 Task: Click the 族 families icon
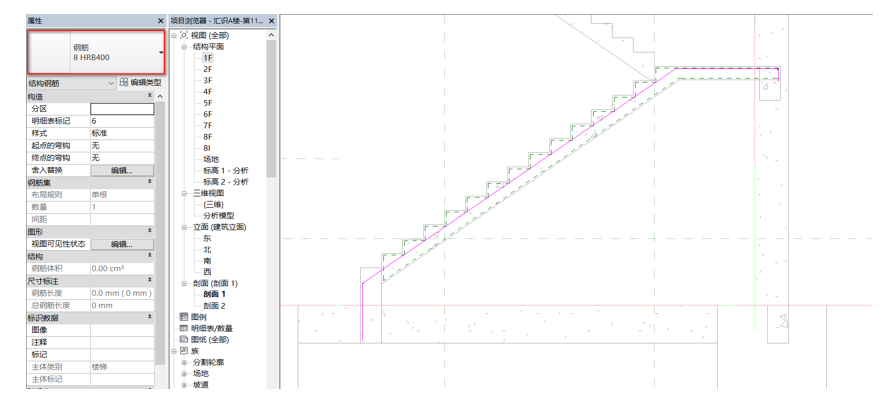click(183, 351)
